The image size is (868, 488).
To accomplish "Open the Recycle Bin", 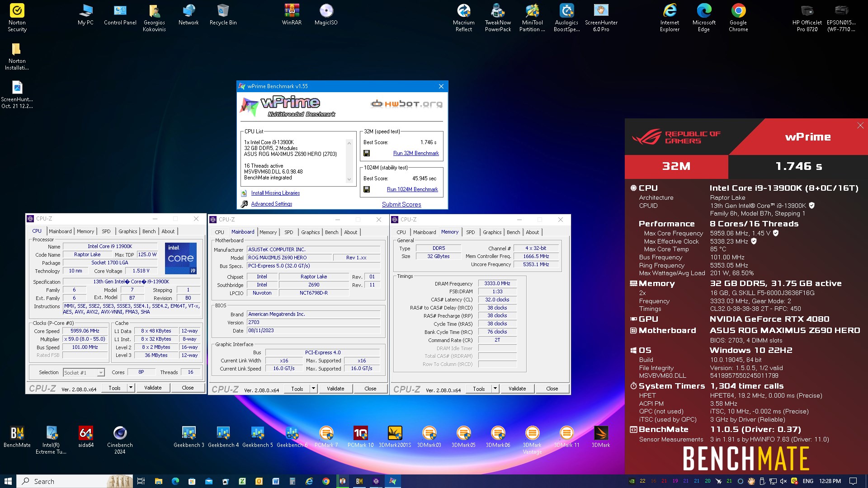I will point(223,14).
